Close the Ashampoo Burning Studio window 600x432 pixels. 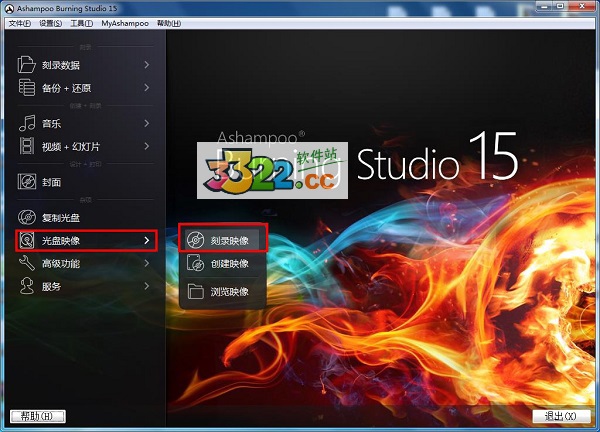tap(582, 6)
